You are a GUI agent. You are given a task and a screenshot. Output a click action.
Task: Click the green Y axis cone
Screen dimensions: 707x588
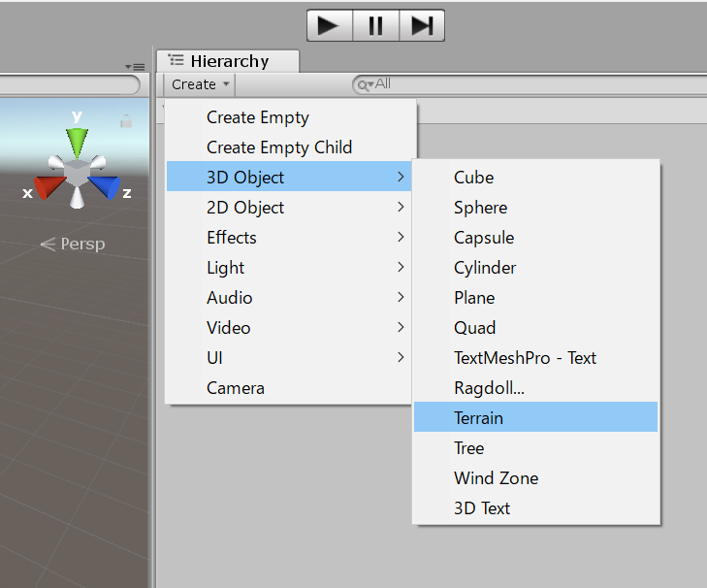tap(77, 141)
